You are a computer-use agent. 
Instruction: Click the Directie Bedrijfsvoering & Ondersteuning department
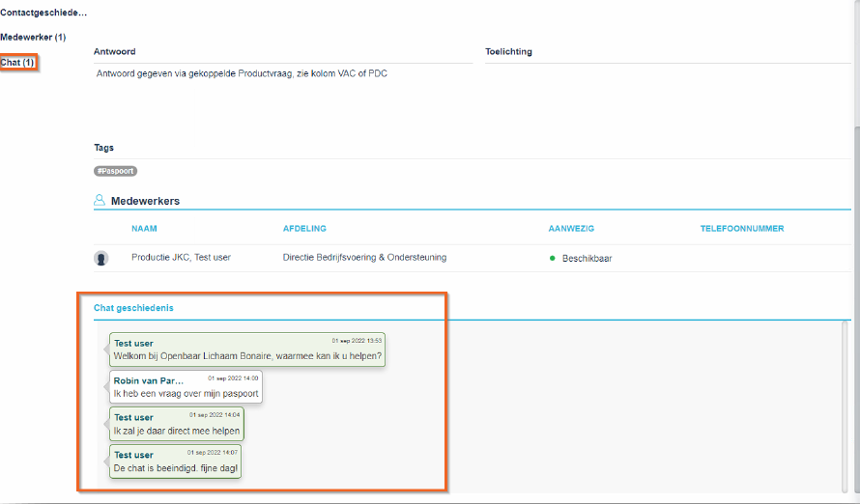(x=364, y=258)
